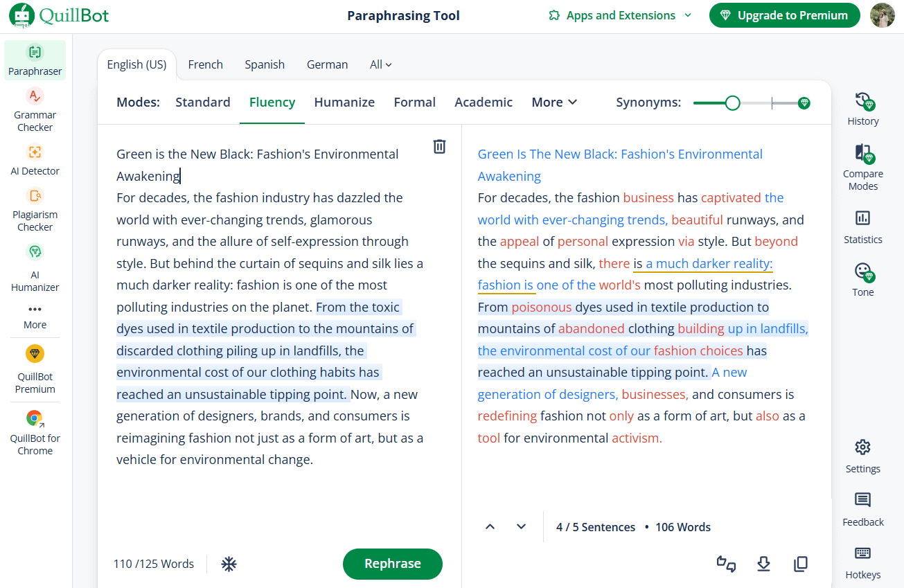
Task: Click Upgrade to Premium button
Action: point(785,15)
